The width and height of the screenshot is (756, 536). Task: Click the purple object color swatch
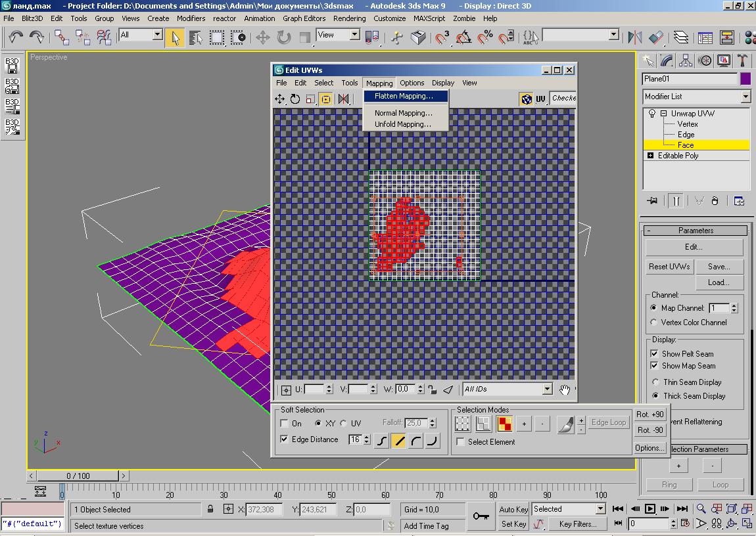pos(745,79)
